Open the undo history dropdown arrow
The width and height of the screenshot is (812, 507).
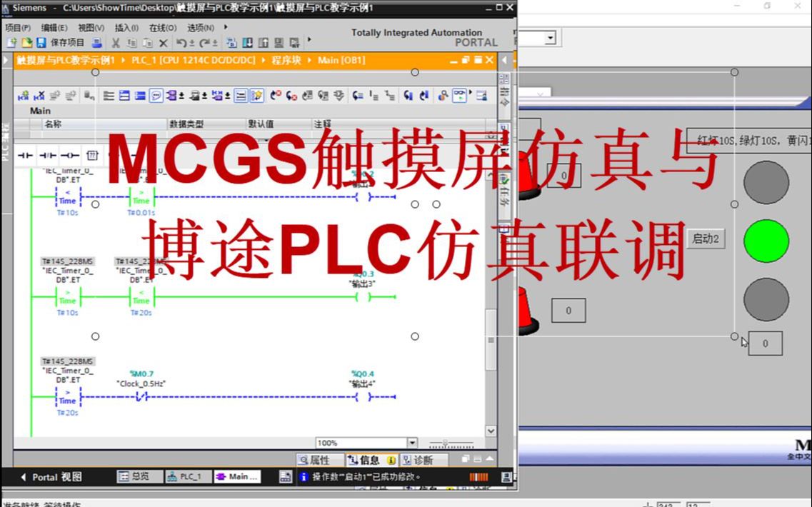point(191,42)
